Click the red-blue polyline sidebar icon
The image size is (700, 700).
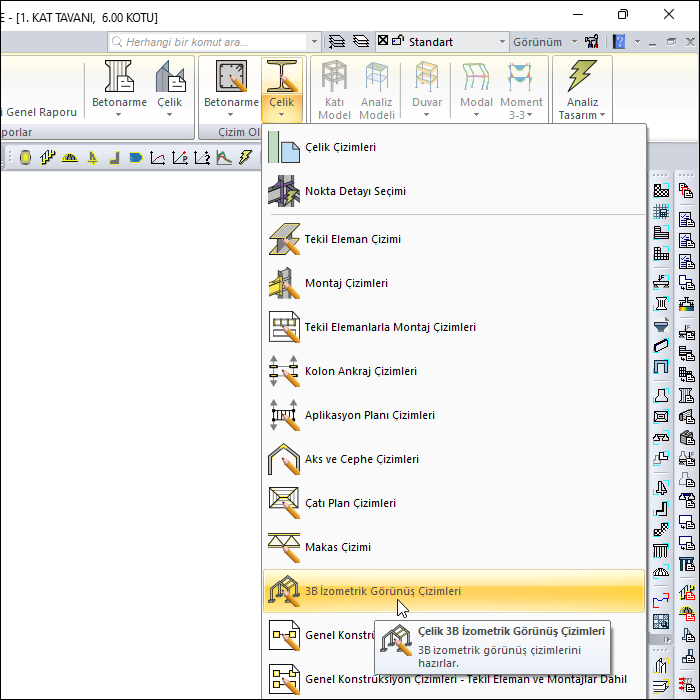661,600
